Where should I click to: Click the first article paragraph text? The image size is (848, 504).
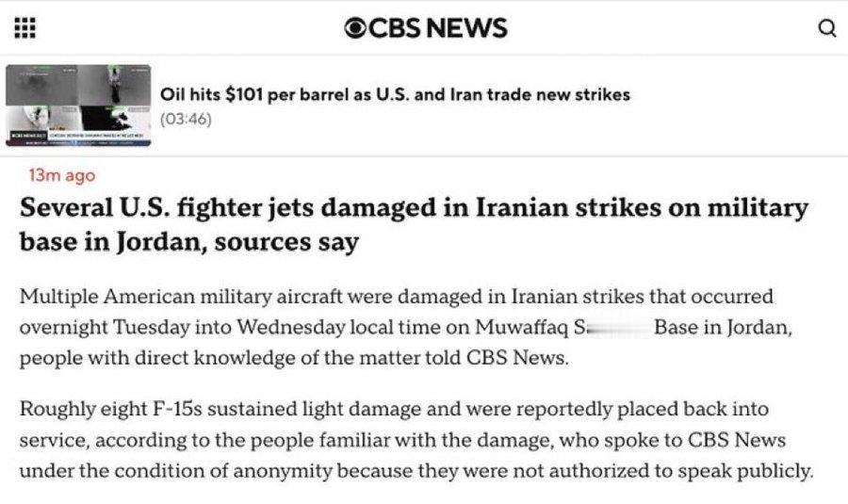point(405,327)
